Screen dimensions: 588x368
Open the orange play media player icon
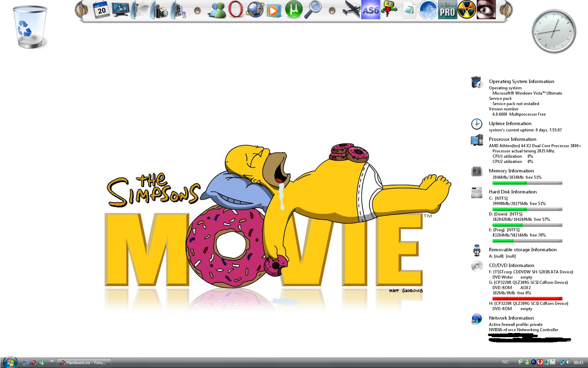point(274,10)
